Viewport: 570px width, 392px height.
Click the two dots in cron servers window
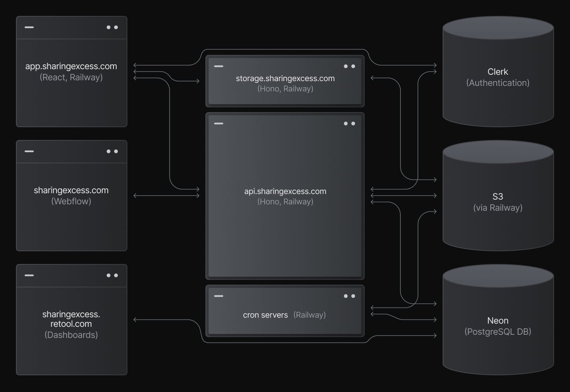point(349,296)
